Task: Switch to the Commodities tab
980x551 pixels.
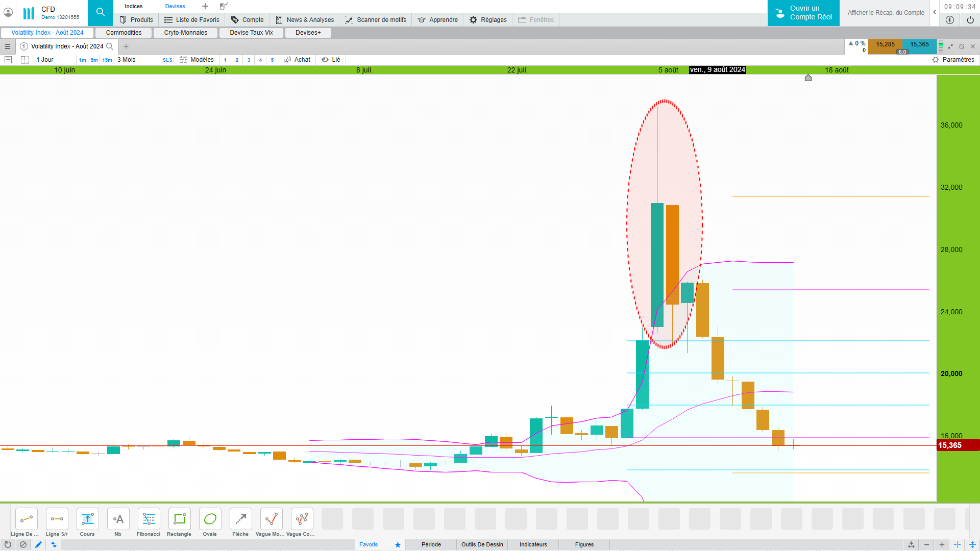Action: 124,33
